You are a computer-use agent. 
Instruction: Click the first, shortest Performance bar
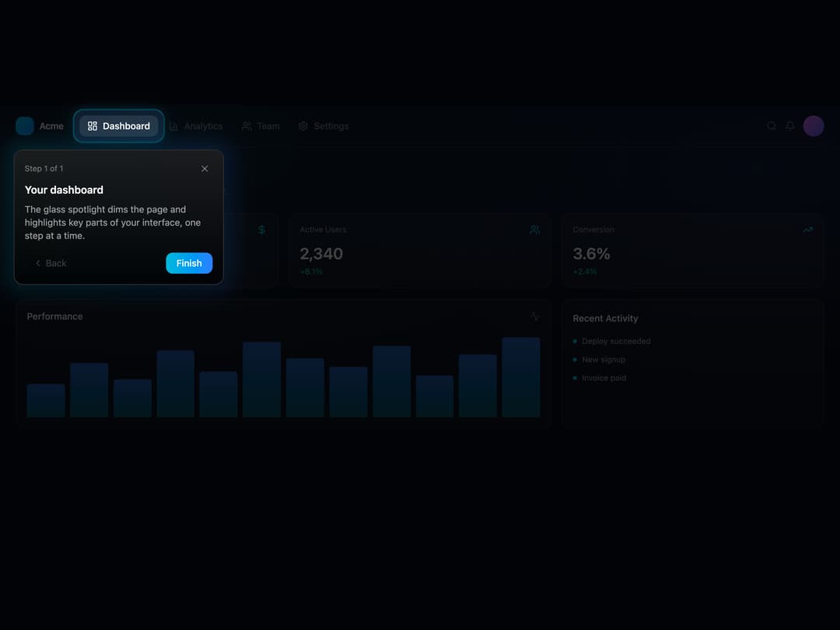[46, 401]
